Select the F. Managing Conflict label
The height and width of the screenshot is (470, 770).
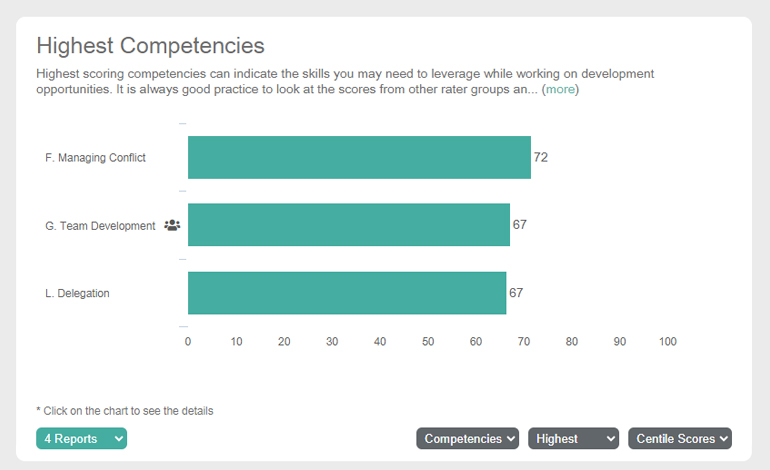click(x=95, y=158)
